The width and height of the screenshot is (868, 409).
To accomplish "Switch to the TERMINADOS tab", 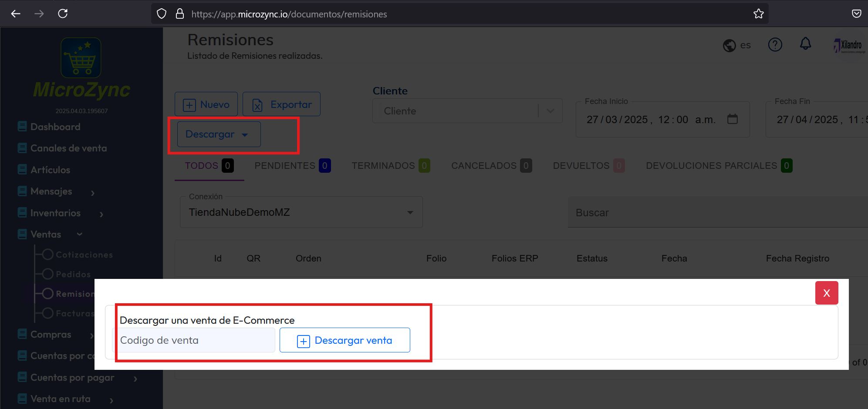I will pos(383,166).
